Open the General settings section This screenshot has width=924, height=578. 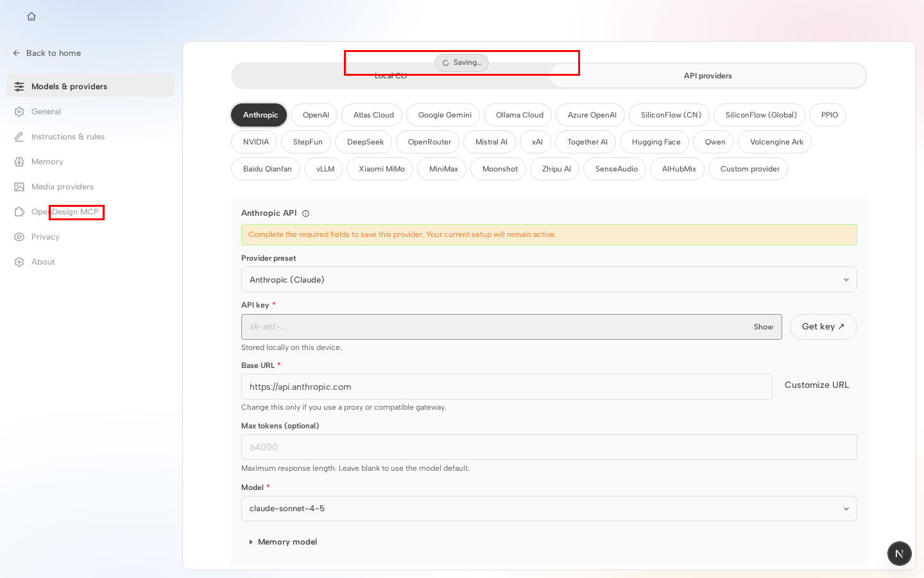click(x=90, y=112)
